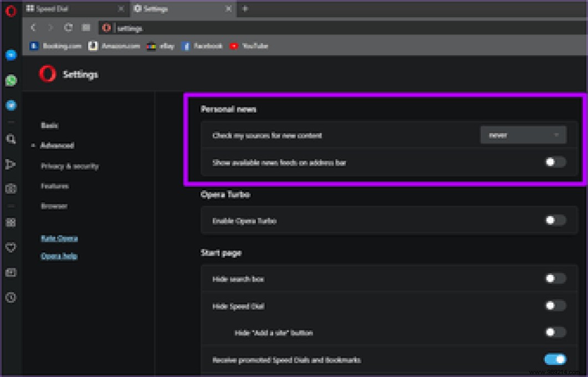Open Instagram from the sidebar
This screenshot has height=377, width=588.
11,188
